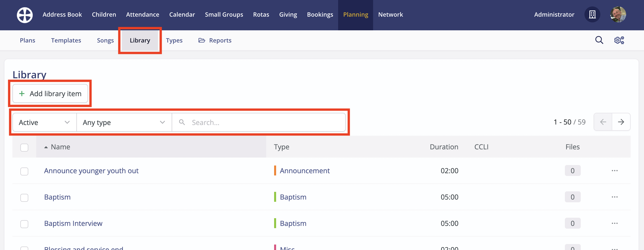The image size is (644, 250).
Task: Open the Active status filter dropdown
Action: pos(44,122)
